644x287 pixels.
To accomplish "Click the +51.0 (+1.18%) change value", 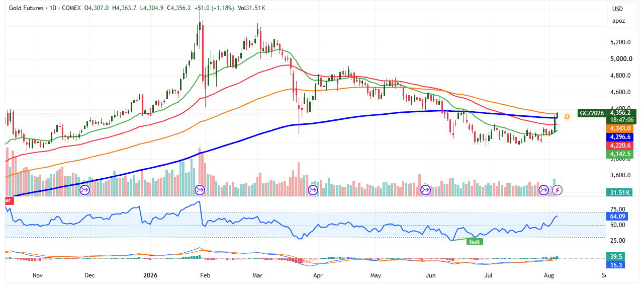I will pyautogui.click(x=214, y=9).
